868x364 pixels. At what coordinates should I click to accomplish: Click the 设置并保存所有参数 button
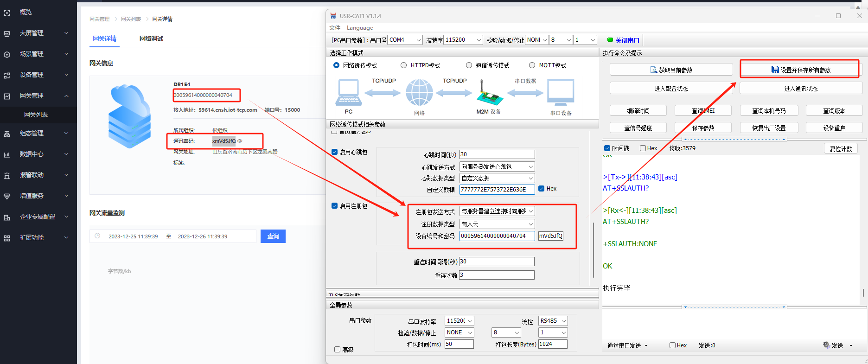tap(800, 70)
